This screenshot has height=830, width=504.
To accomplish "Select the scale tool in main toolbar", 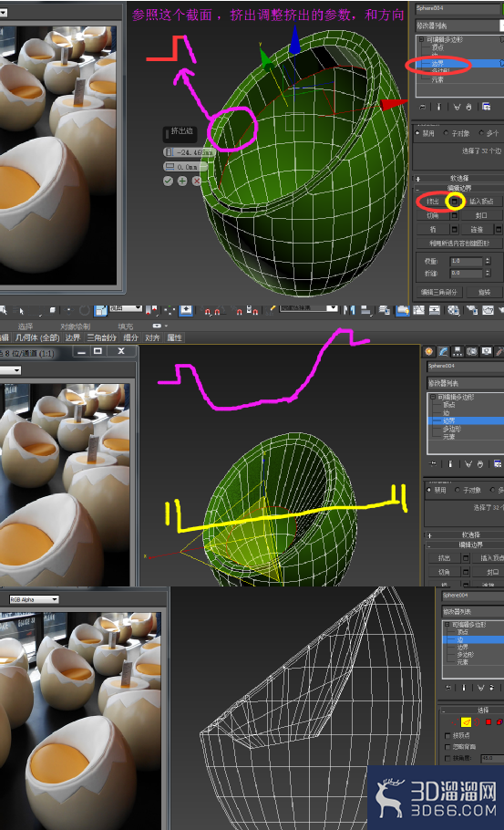I will pyautogui.click(x=100, y=310).
